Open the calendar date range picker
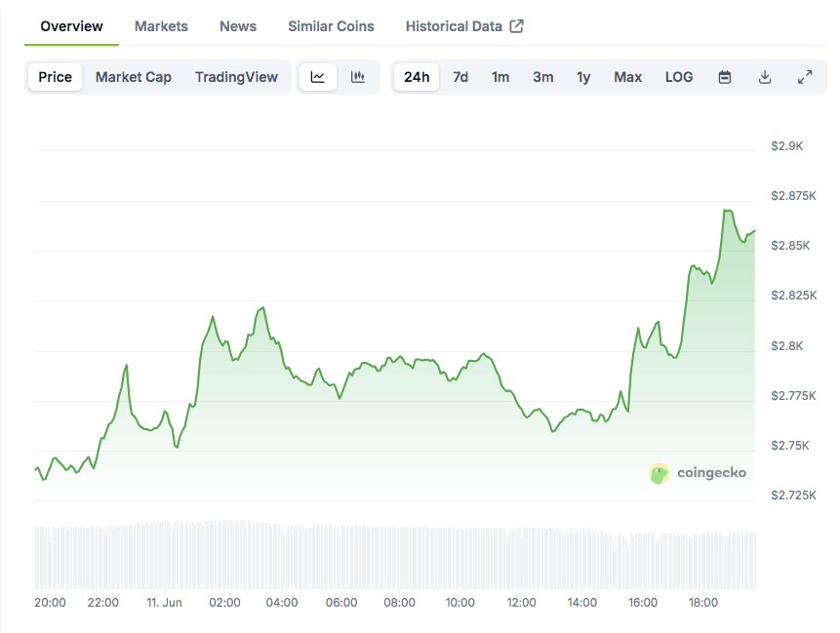Image resolution: width=840 pixels, height=633 pixels. tap(725, 77)
